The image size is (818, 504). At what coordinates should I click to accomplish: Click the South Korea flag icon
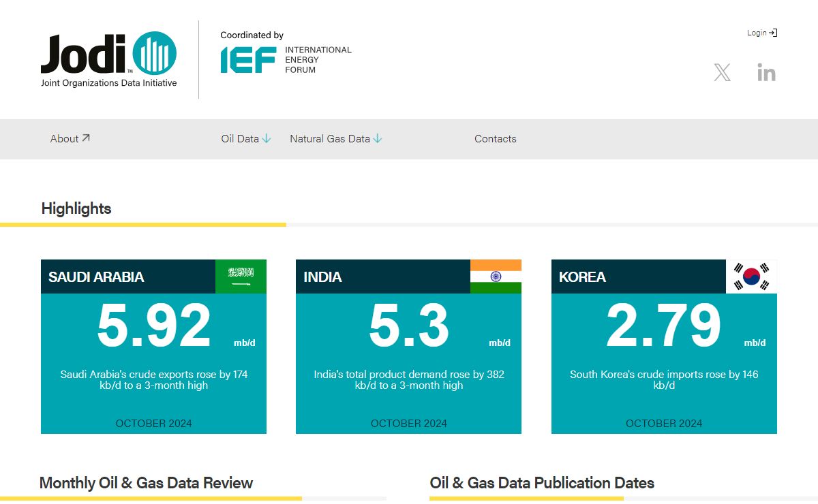point(751,277)
